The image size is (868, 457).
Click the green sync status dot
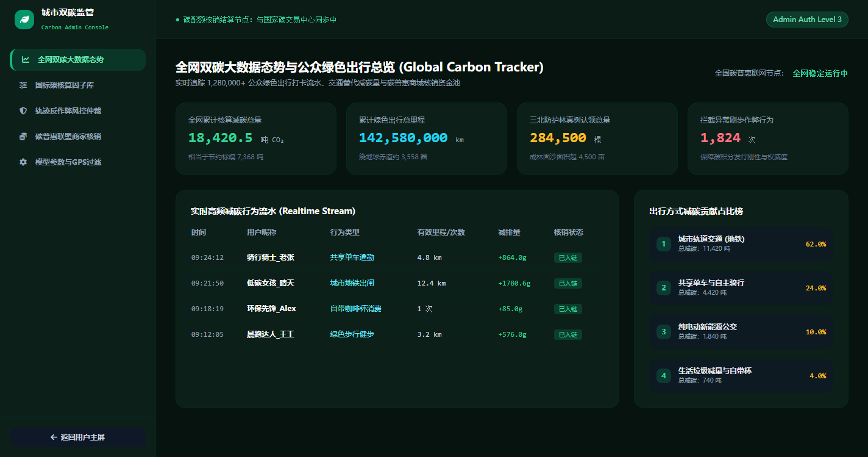click(x=177, y=20)
